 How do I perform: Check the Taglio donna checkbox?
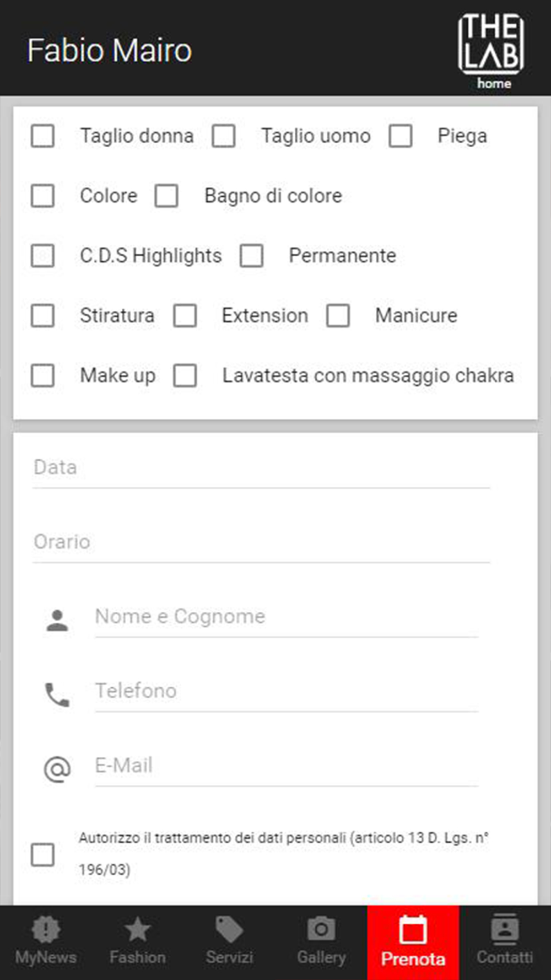[x=42, y=136]
